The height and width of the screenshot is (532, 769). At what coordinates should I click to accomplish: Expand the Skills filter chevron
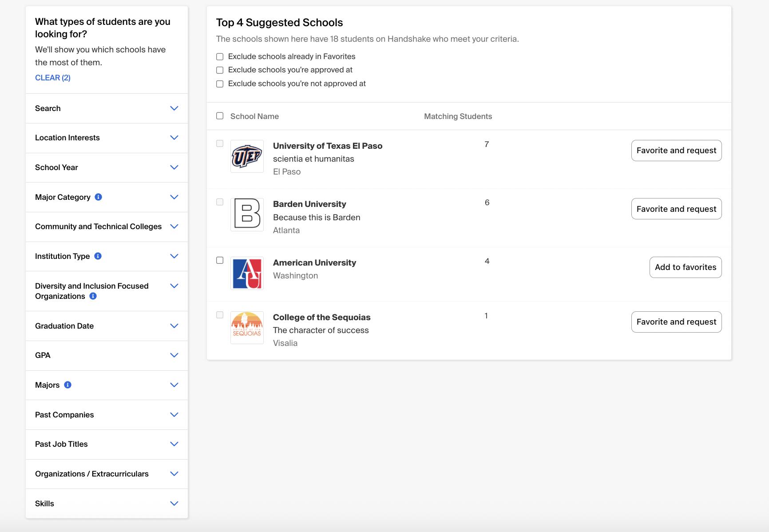pos(174,504)
